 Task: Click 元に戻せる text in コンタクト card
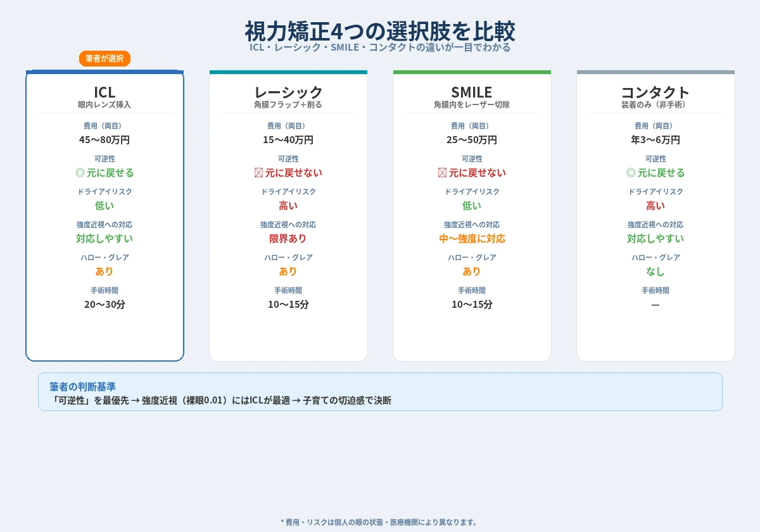[661, 173]
